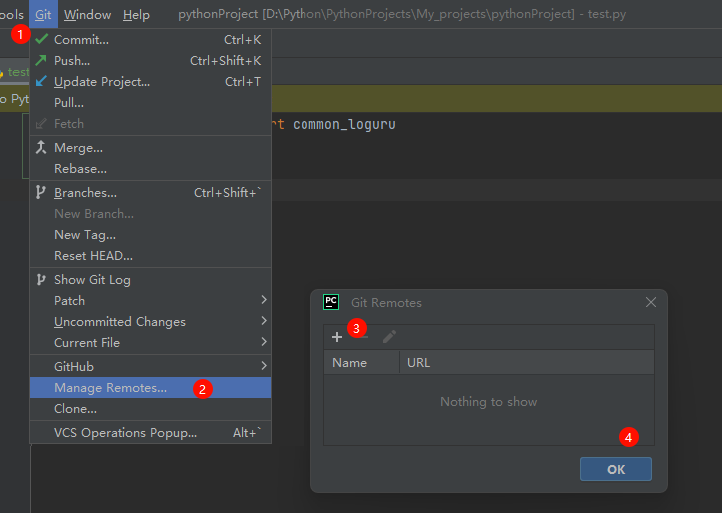Click the Show Git Log icon
Image resolution: width=722 pixels, height=513 pixels.
coord(41,279)
